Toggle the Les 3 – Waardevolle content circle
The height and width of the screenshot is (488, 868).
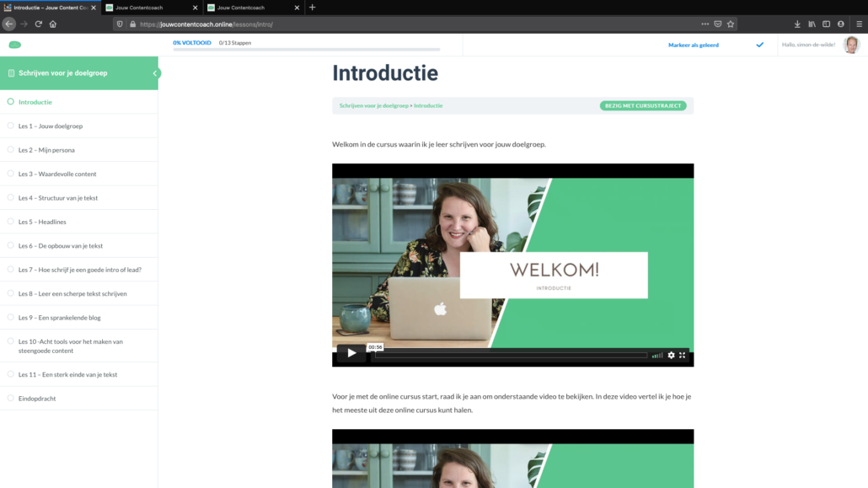point(10,174)
